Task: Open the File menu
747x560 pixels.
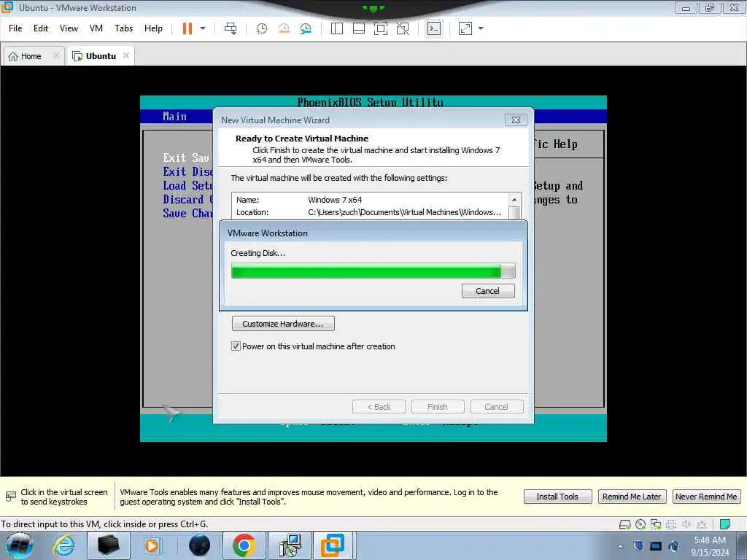Action: pyautogui.click(x=15, y=28)
